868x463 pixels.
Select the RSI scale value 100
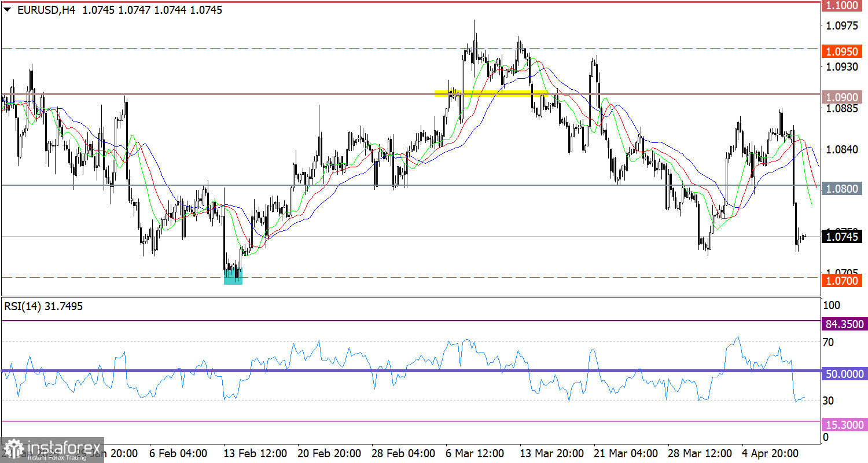pos(831,305)
